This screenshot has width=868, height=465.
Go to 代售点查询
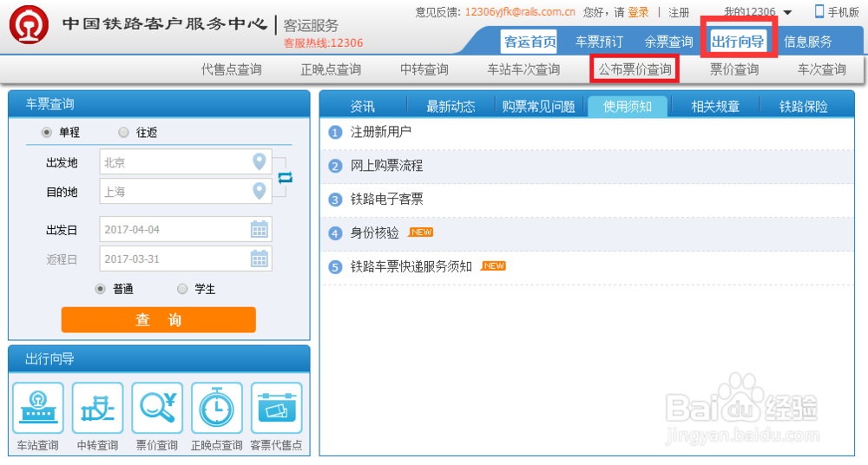tap(232, 69)
